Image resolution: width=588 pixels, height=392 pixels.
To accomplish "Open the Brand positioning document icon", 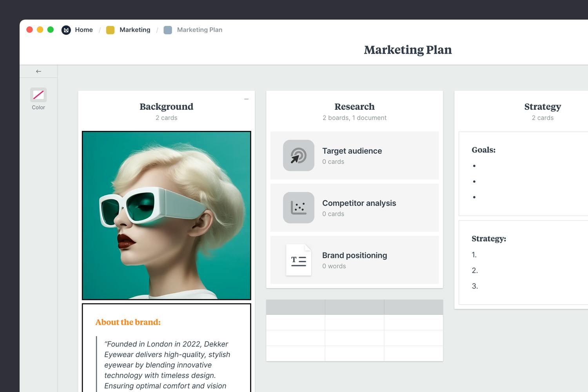I will pyautogui.click(x=298, y=260).
